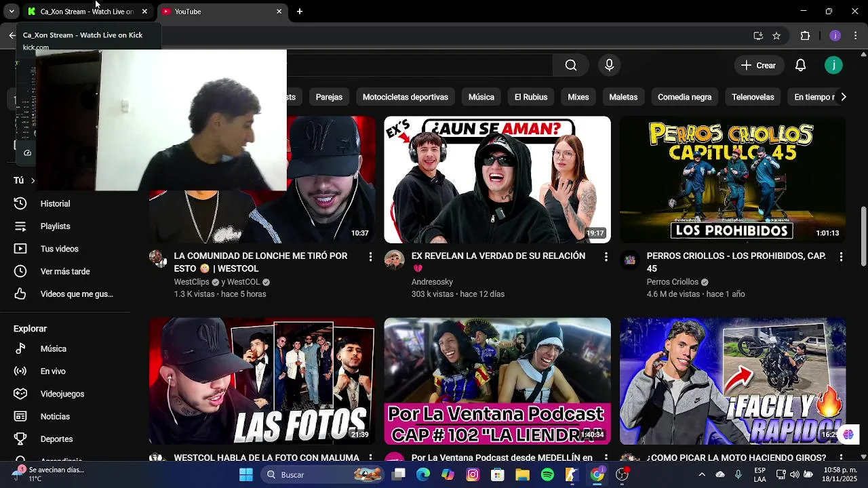Open the Andresosky channel name link

(x=432, y=282)
